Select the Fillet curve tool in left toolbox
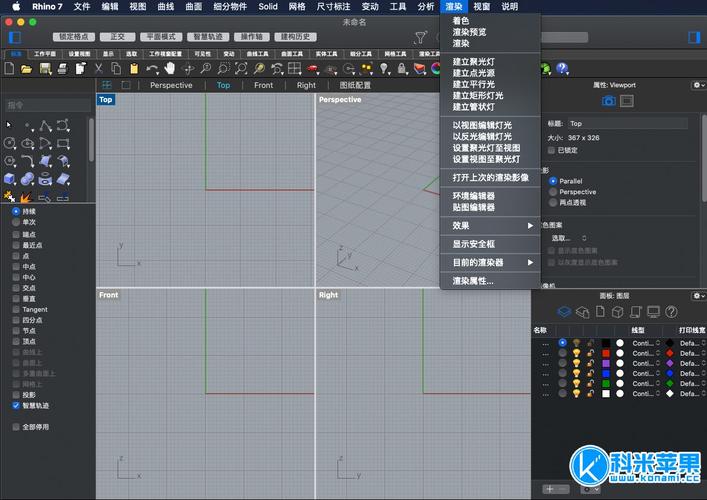Viewport: 707px width, 500px height. click(28, 161)
